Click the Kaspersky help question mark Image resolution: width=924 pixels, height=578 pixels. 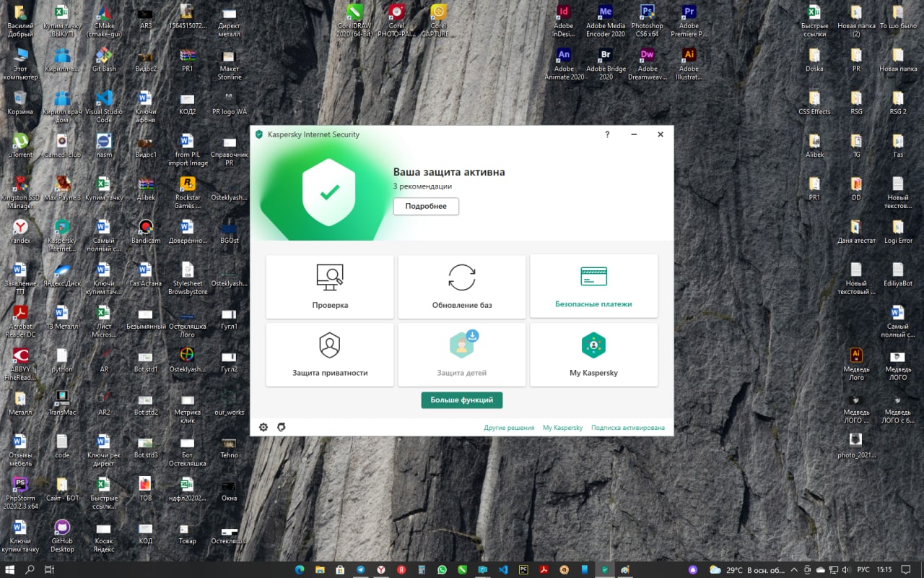pos(607,134)
